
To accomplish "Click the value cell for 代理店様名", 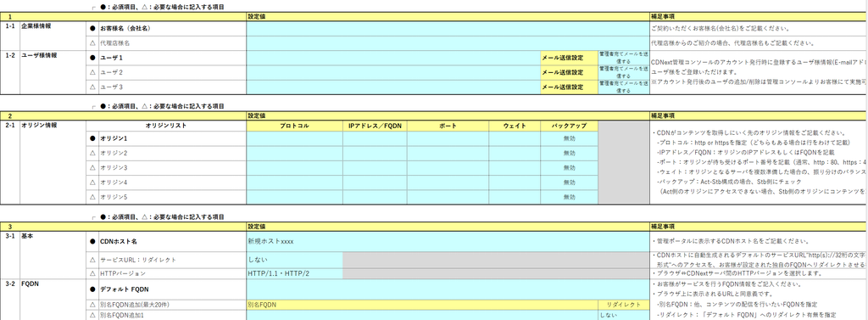I will (448, 42).
